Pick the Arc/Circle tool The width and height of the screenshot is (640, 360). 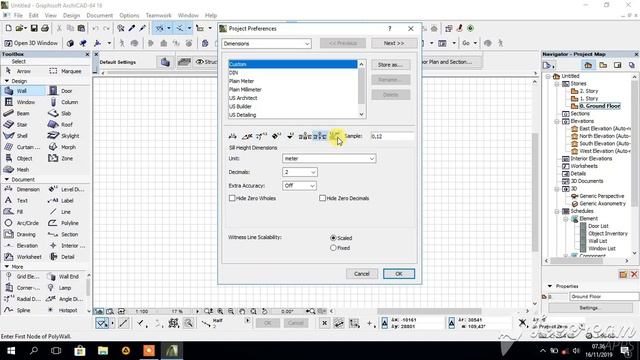coord(23,223)
